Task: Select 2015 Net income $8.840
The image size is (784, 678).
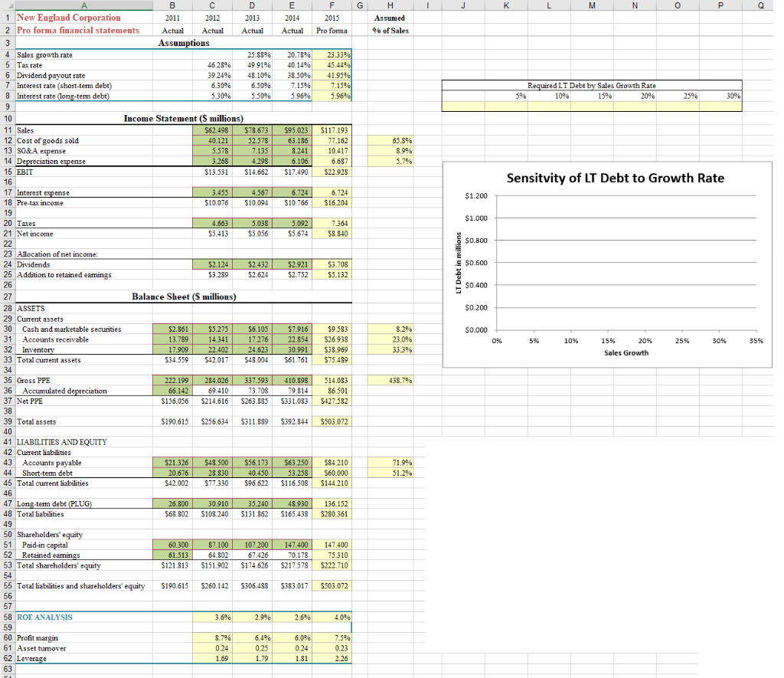Action: click(x=332, y=234)
